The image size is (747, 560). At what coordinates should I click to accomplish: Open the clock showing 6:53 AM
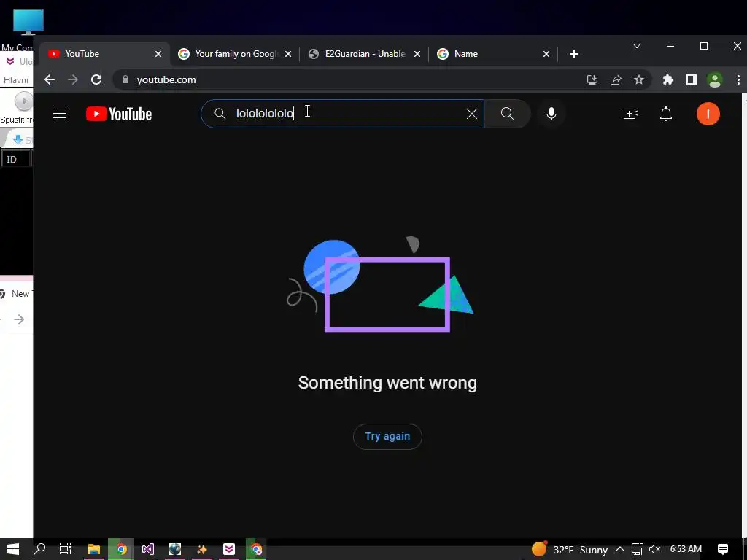click(x=686, y=549)
